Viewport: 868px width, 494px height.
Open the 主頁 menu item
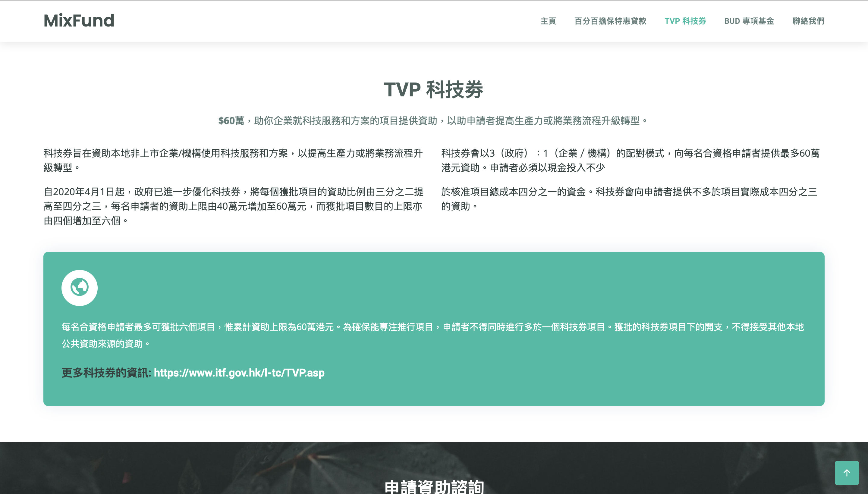pos(548,21)
